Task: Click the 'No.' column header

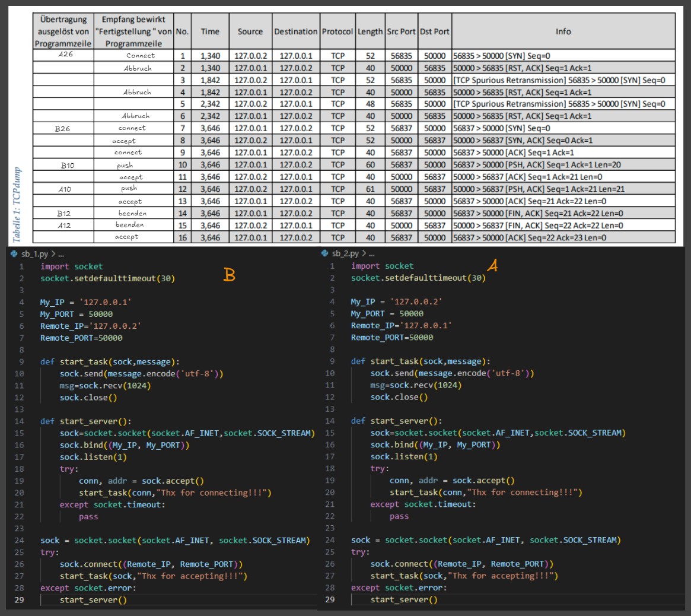Action: click(x=182, y=31)
